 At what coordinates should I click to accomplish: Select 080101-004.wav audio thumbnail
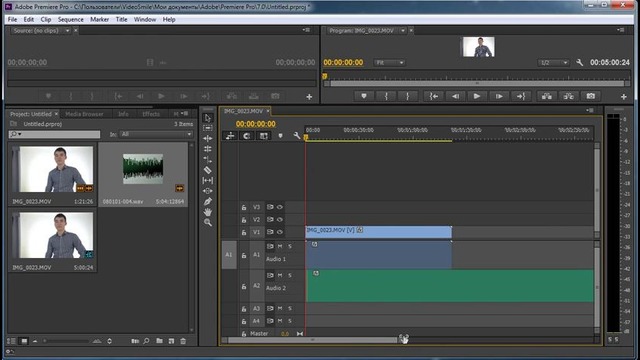point(143,169)
